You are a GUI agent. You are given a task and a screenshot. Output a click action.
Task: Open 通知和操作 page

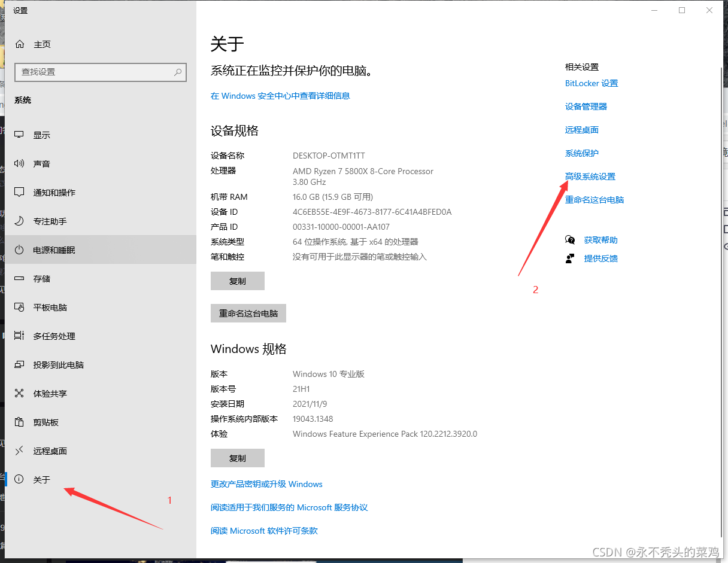click(101, 193)
